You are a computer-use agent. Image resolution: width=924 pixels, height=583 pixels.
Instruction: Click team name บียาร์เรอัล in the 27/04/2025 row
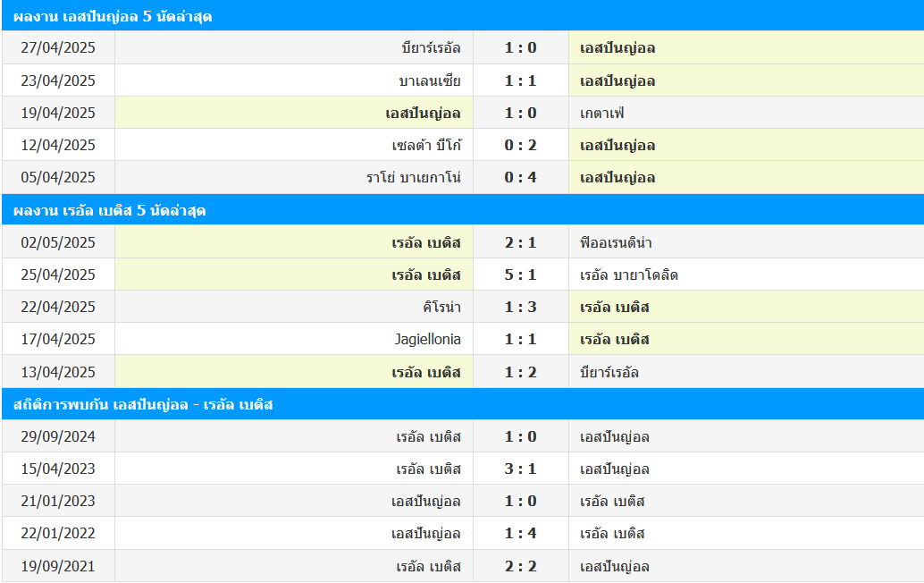point(432,47)
